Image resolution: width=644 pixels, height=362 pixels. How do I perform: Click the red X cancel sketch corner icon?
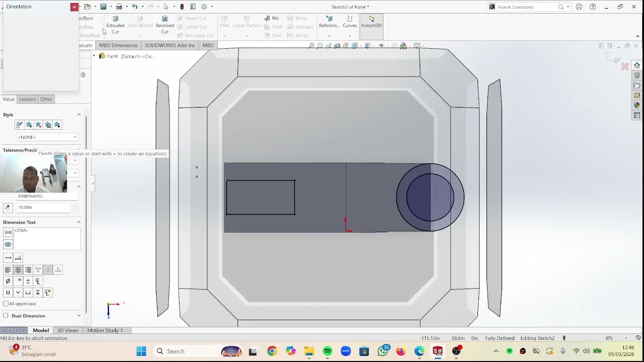point(625,66)
